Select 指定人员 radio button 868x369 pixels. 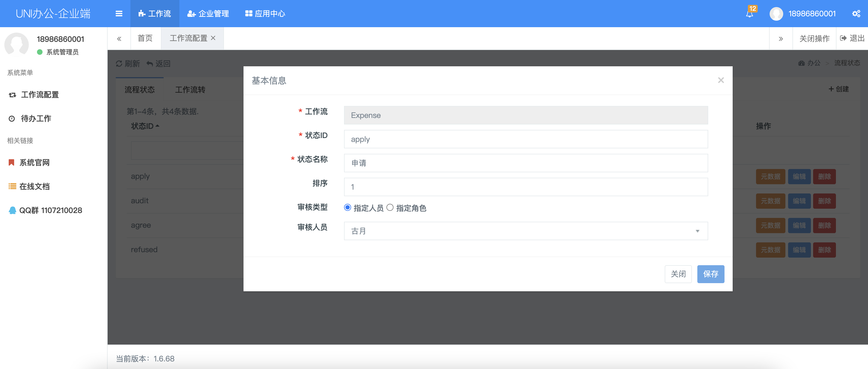click(347, 208)
